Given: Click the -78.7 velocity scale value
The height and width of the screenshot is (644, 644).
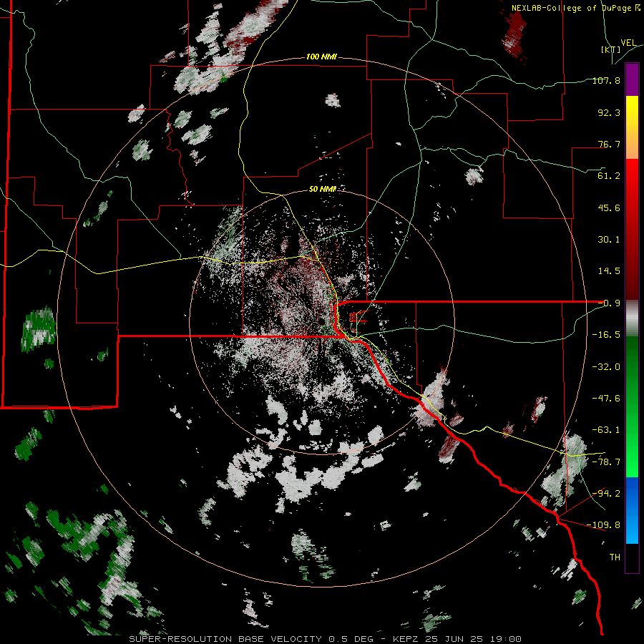Looking at the screenshot, I should click(x=606, y=462).
